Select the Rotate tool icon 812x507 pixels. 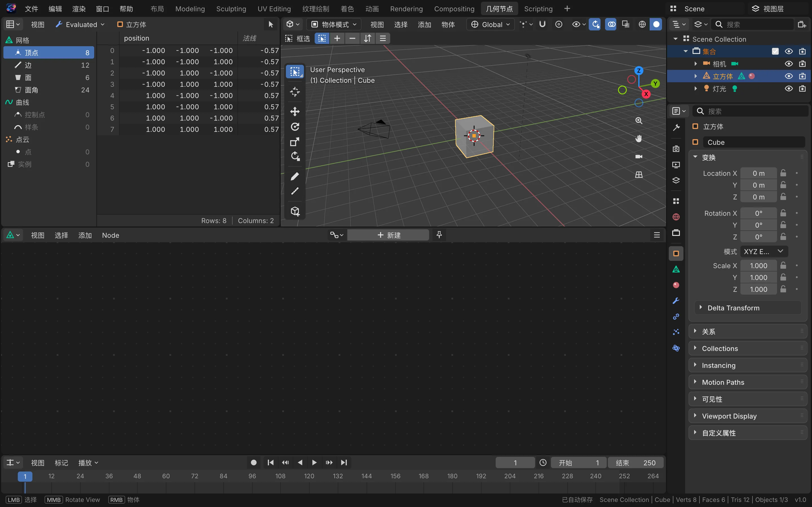[295, 127]
